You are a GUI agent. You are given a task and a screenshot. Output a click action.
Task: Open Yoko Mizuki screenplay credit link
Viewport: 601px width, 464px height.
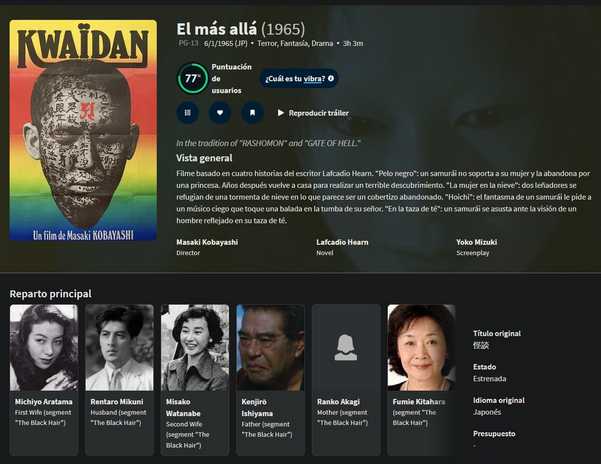coord(476,242)
